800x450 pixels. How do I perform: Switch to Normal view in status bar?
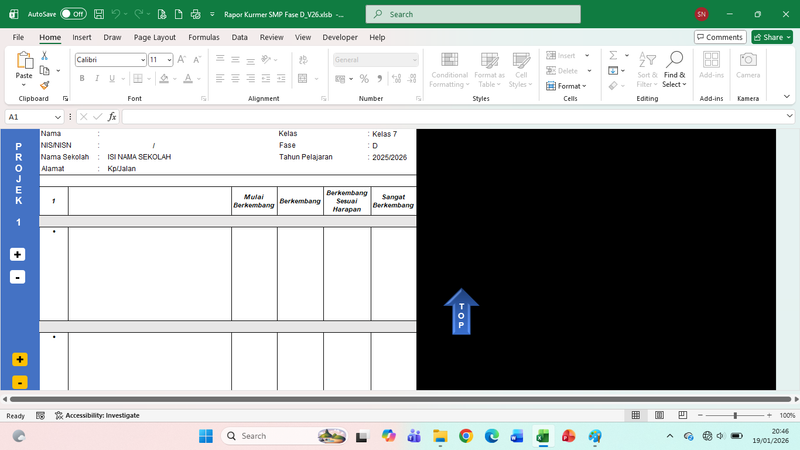[x=635, y=415]
